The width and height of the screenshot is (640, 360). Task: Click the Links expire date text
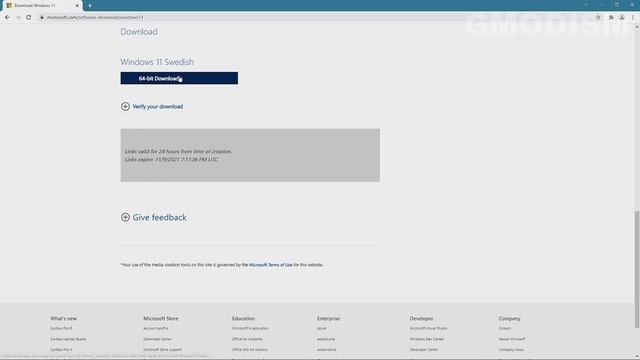[x=171, y=160]
